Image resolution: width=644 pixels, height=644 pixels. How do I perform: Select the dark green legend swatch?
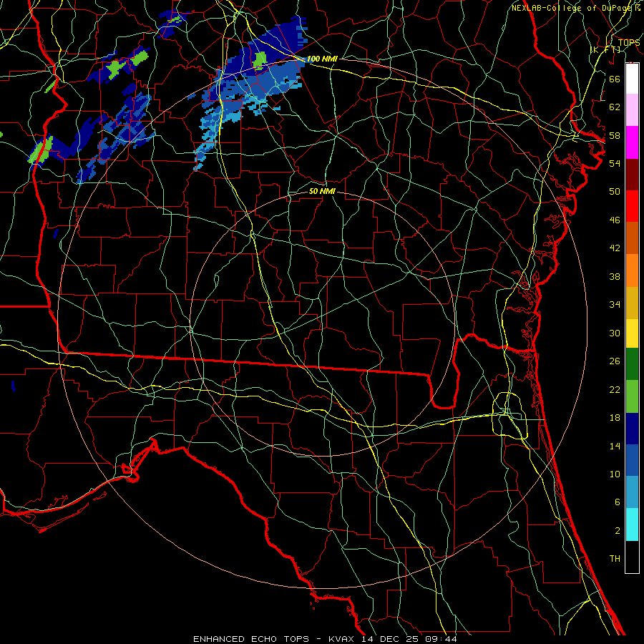click(632, 364)
